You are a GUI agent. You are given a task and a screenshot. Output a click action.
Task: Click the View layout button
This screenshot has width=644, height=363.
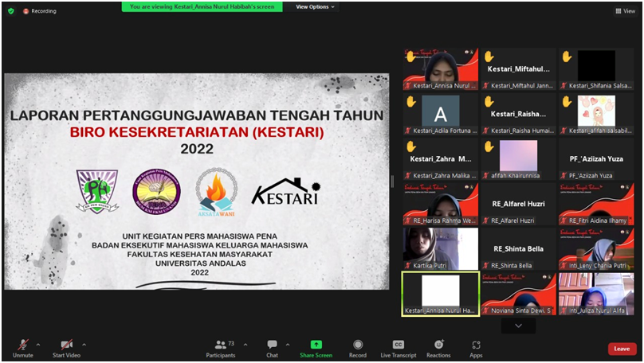pyautogui.click(x=625, y=11)
